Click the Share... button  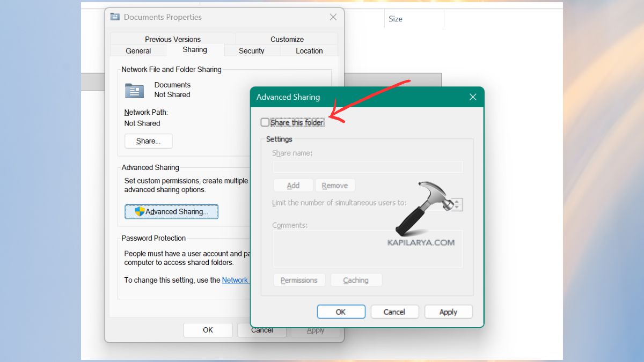(148, 141)
